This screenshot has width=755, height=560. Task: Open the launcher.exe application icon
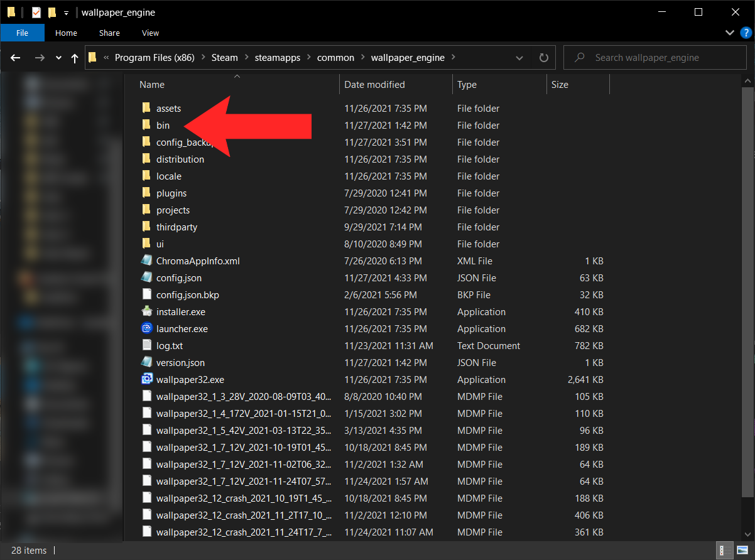click(x=146, y=328)
